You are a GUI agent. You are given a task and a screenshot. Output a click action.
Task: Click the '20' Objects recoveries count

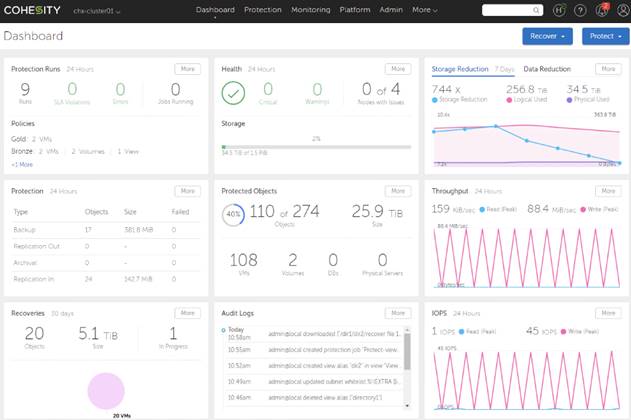tap(34, 334)
